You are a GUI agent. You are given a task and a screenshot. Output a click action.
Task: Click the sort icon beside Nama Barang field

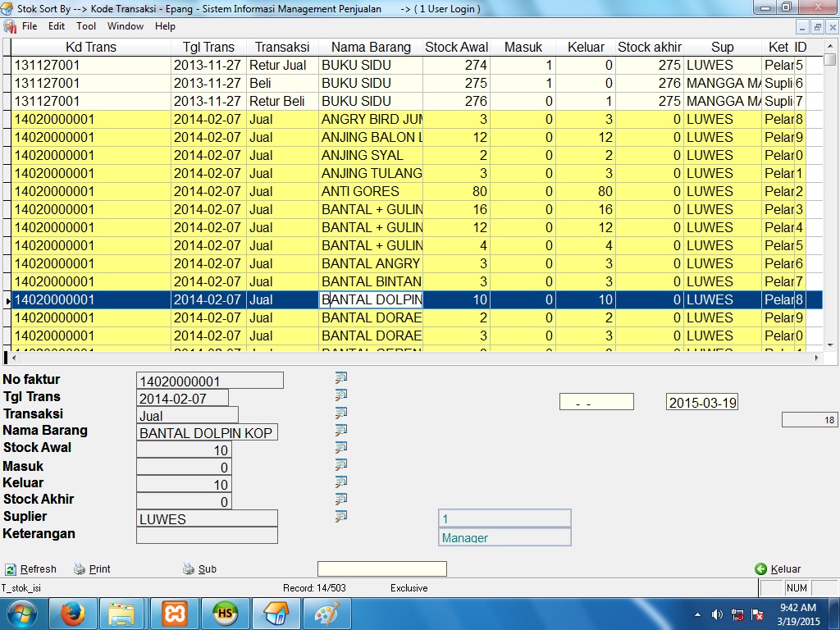341,430
